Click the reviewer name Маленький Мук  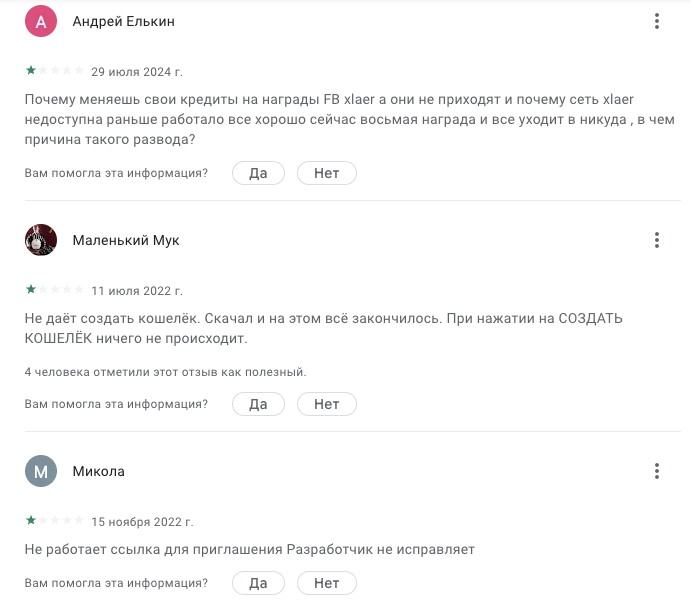pos(126,240)
